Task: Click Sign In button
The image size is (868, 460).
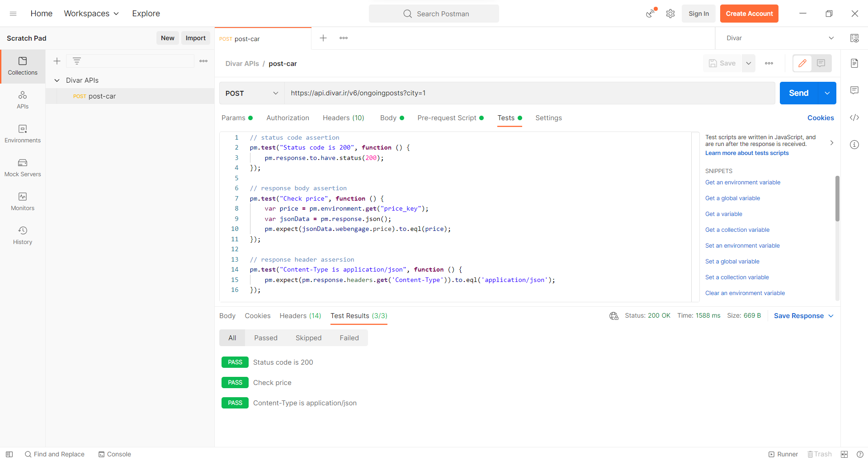Action: coord(699,14)
